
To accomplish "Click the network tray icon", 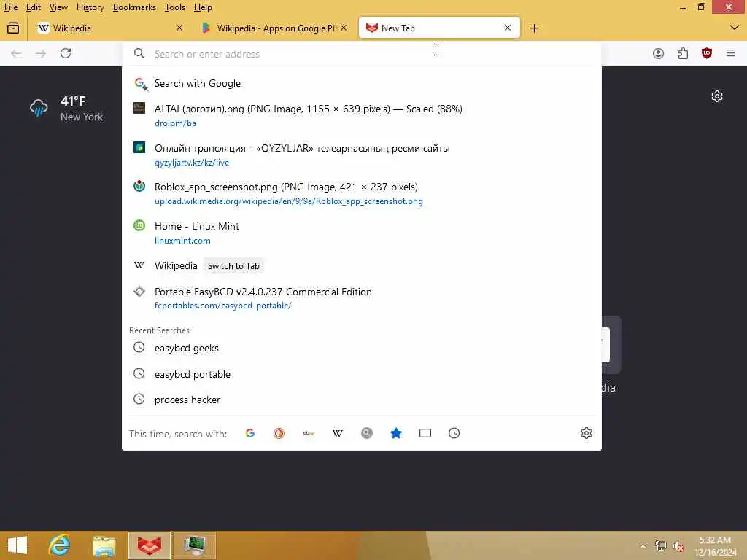I will point(660,545).
